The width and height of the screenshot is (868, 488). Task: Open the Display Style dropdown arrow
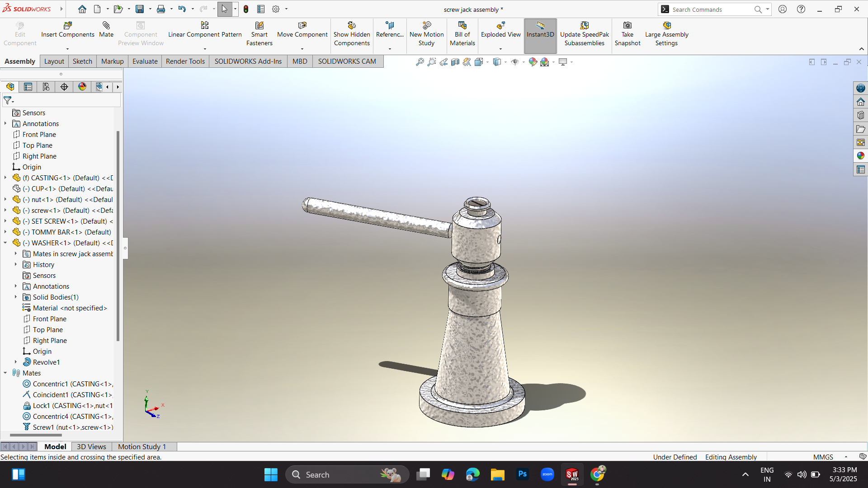pyautogui.click(x=505, y=62)
